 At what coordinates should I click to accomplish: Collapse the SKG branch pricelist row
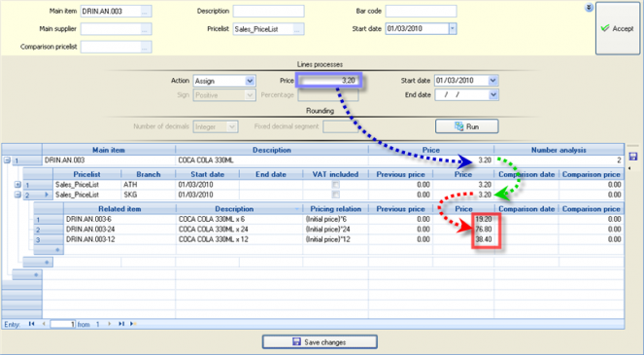(x=17, y=195)
